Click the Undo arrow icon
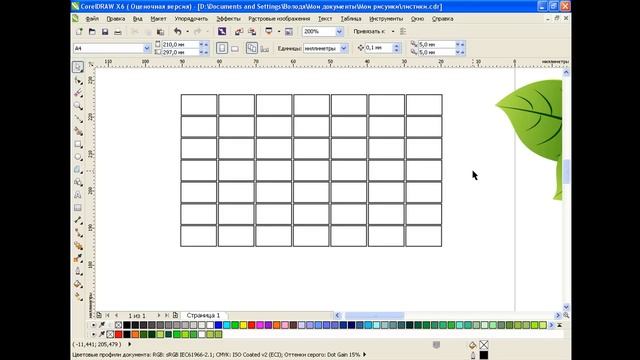Image resolution: width=640 pixels, height=360 pixels. [x=178, y=31]
